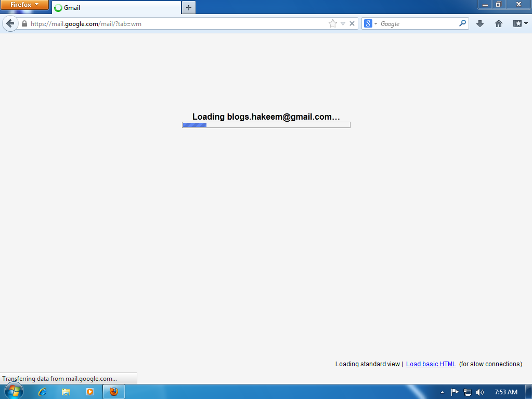Go to the Home page icon

point(498,23)
